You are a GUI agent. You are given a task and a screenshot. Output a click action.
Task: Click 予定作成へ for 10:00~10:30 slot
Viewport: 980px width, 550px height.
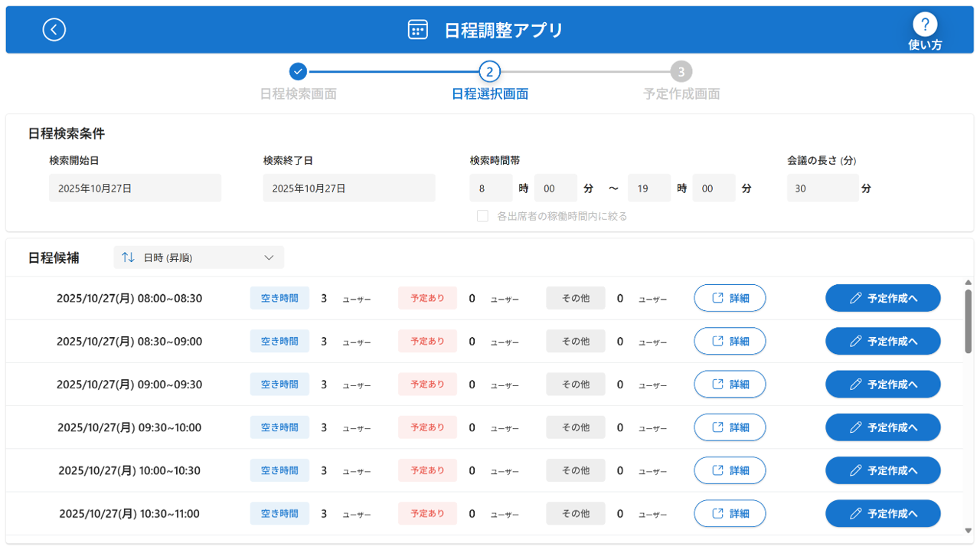pyautogui.click(x=882, y=470)
